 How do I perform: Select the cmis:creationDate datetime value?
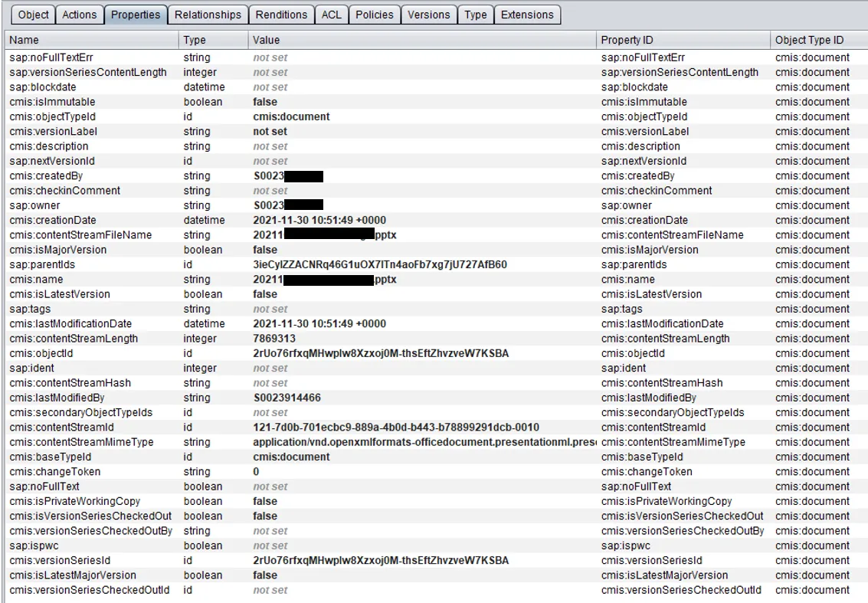(319, 220)
